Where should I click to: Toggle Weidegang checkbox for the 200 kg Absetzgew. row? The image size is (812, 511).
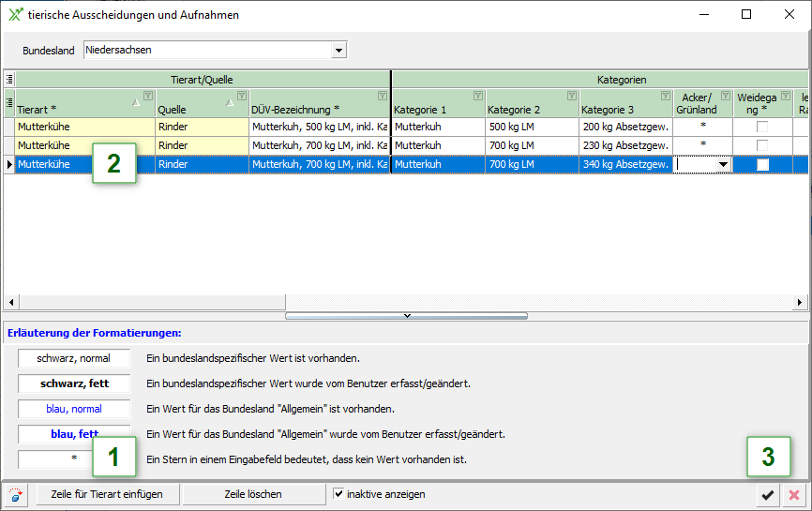click(x=762, y=126)
